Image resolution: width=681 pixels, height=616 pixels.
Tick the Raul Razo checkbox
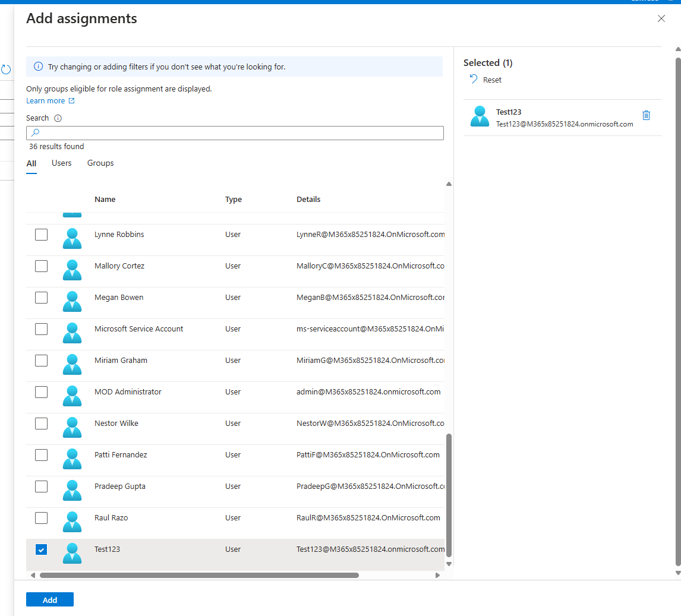(x=41, y=518)
